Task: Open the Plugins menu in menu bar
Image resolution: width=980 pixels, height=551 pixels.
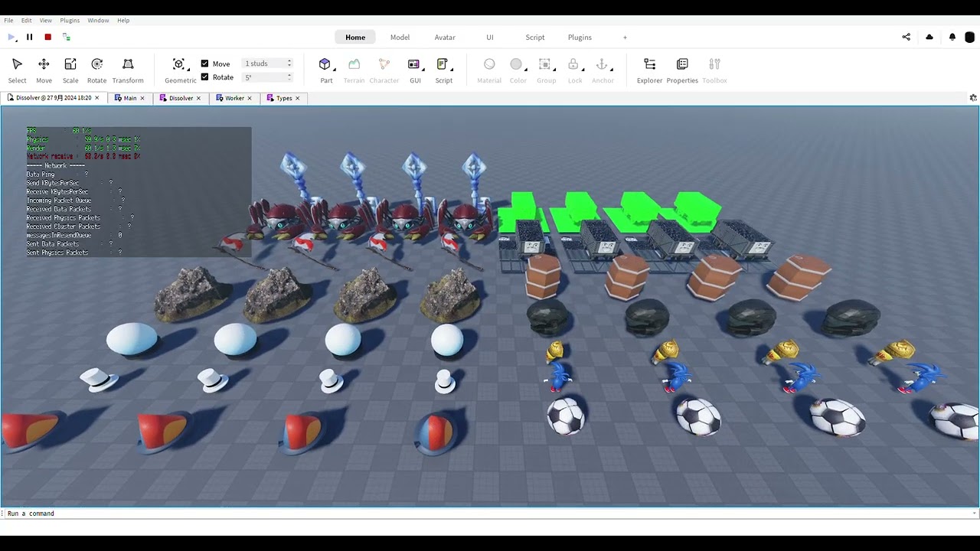Action: coord(70,20)
